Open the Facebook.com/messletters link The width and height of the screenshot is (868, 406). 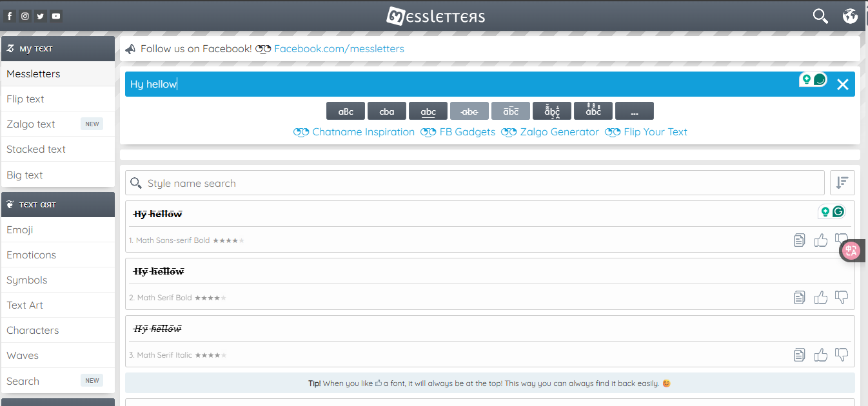[339, 48]
